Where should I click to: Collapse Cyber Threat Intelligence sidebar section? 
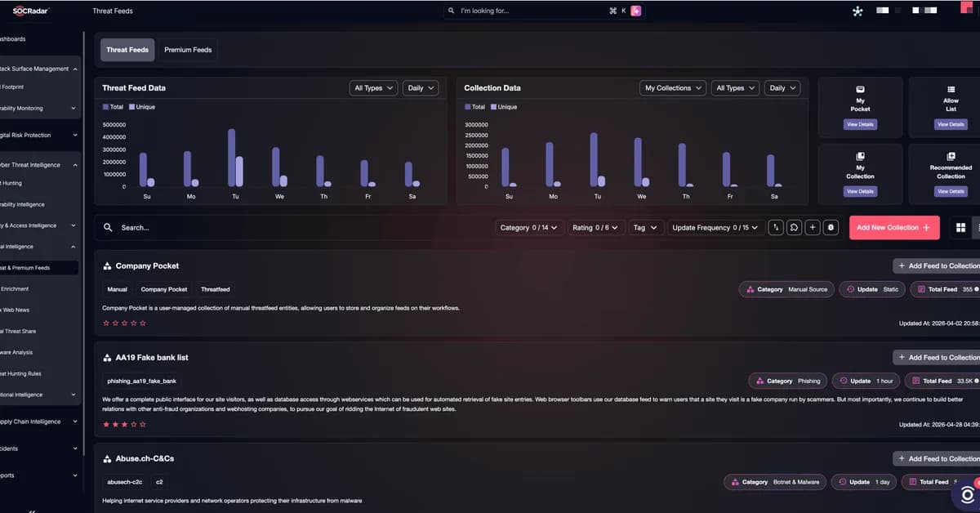point(39,165)
